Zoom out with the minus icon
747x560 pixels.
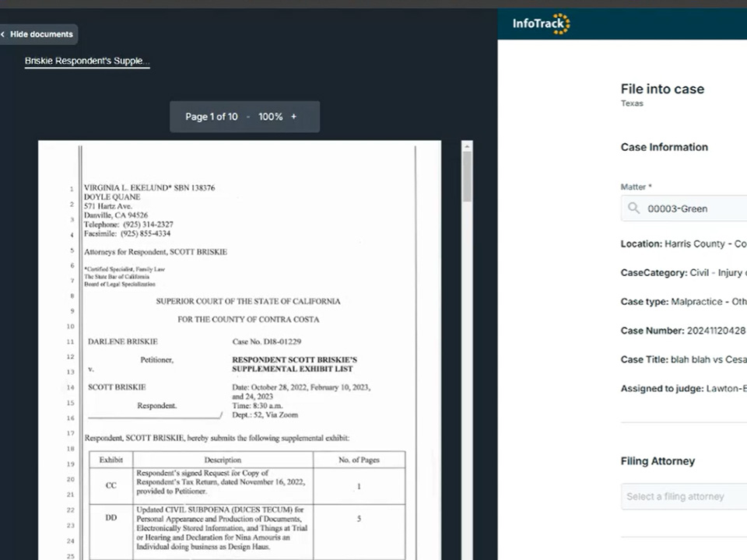tap(248, 117)
